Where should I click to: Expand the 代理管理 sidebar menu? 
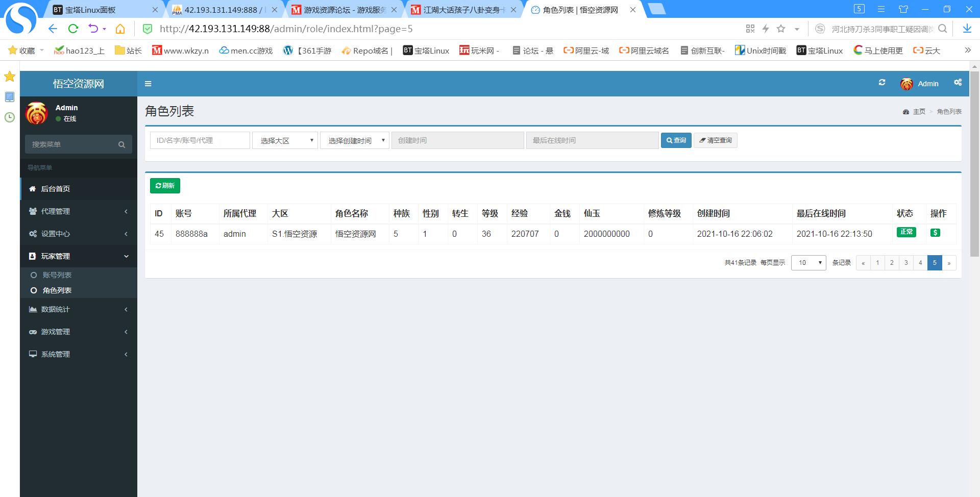79,211
